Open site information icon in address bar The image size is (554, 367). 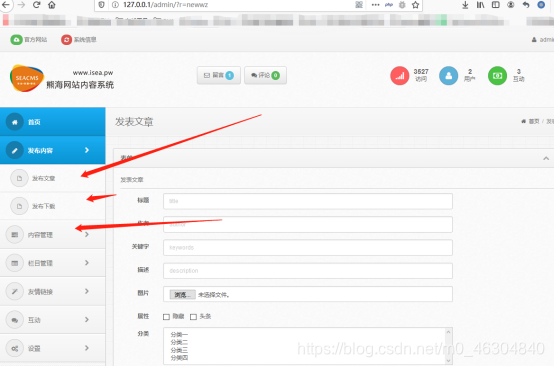coord(115,5)
